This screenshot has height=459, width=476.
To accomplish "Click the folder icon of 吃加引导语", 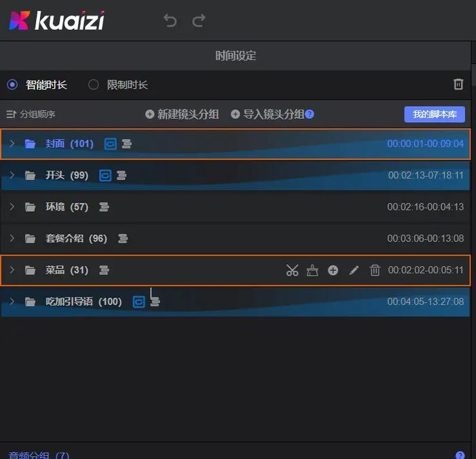I will click(30, 301).
